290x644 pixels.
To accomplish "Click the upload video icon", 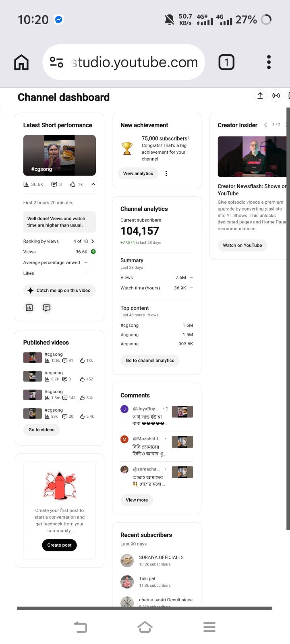I will (260, 95).
